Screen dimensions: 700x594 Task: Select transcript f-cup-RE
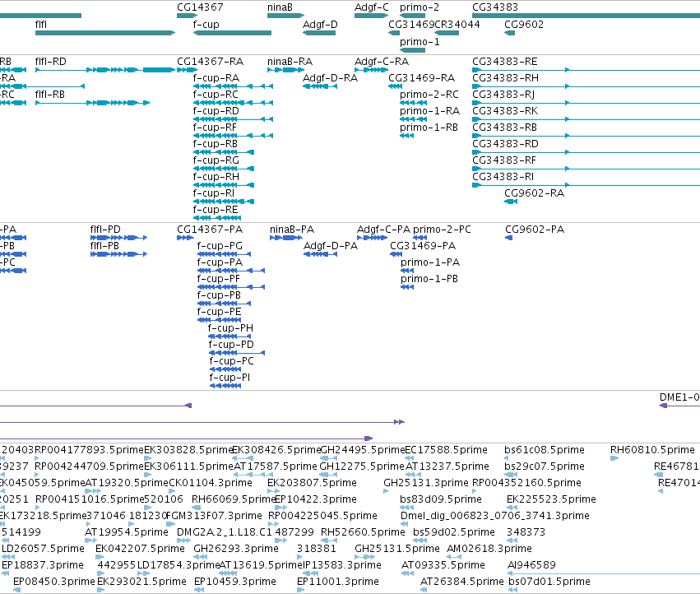coord(217,218)
